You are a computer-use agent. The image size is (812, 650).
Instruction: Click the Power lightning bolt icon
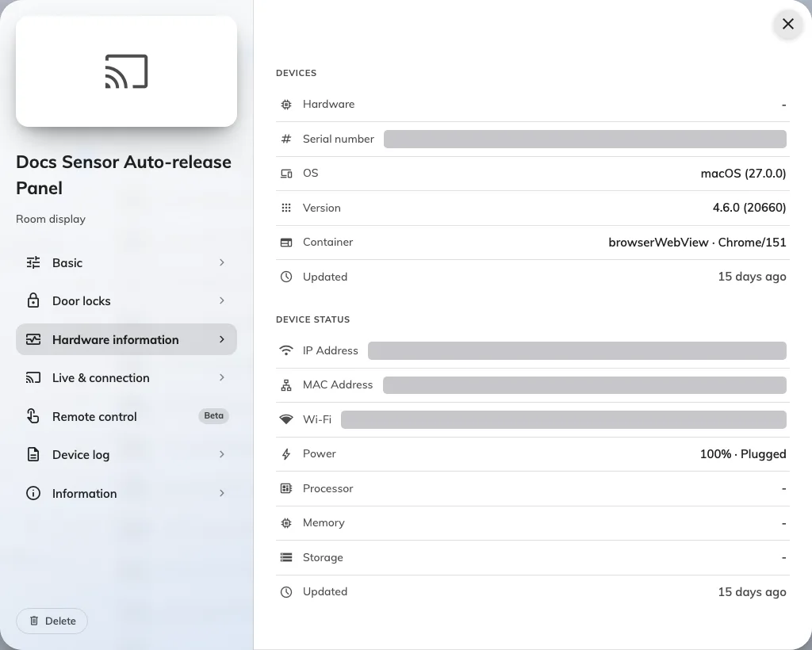point(285,454)
